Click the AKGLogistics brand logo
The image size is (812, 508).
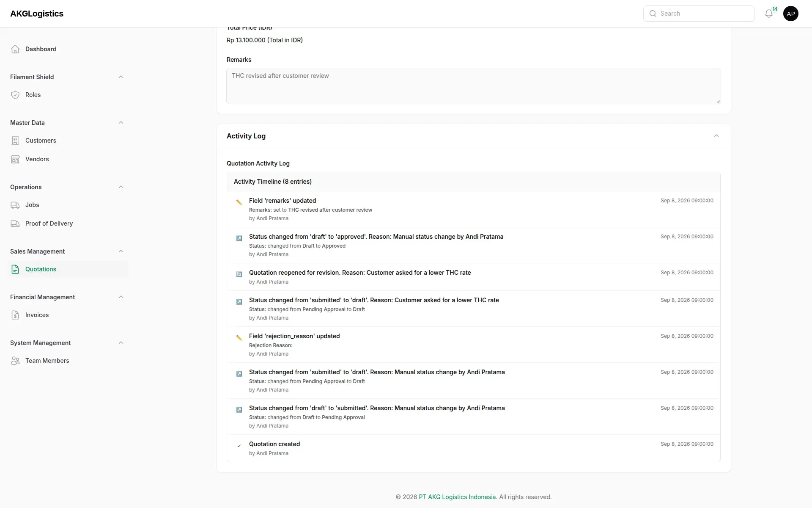37,14
